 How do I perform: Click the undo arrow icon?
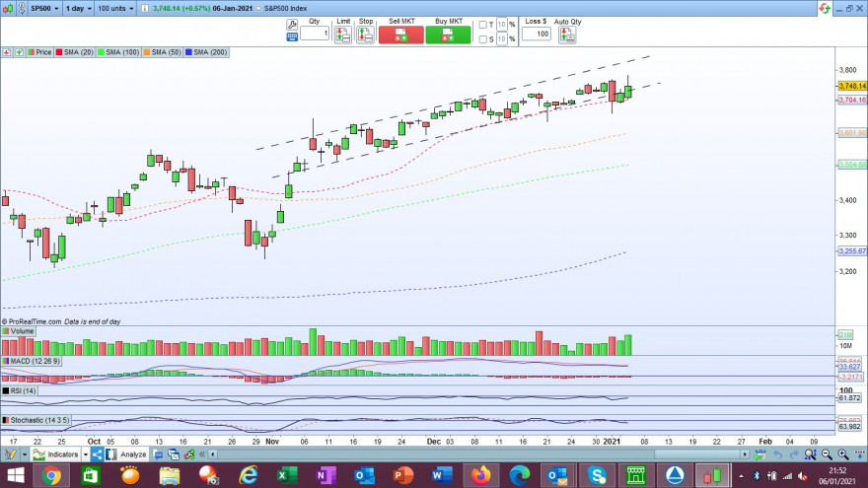coord(778,454)
